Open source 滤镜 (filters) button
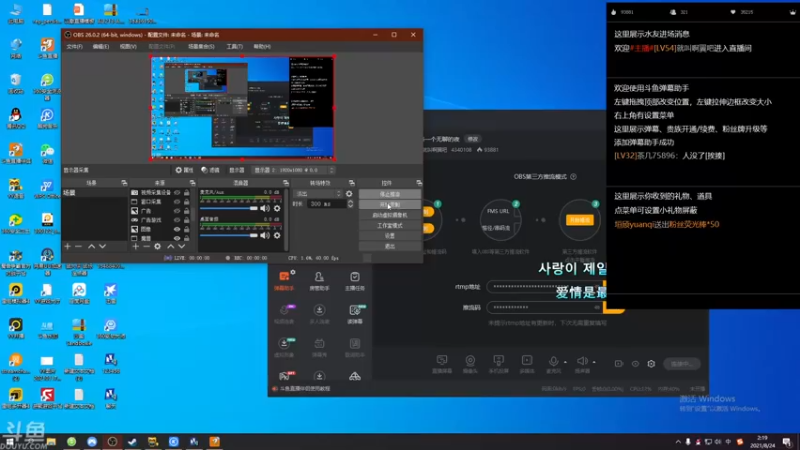Viewport: 800px width, 450px height. click(x=210, y=170)
